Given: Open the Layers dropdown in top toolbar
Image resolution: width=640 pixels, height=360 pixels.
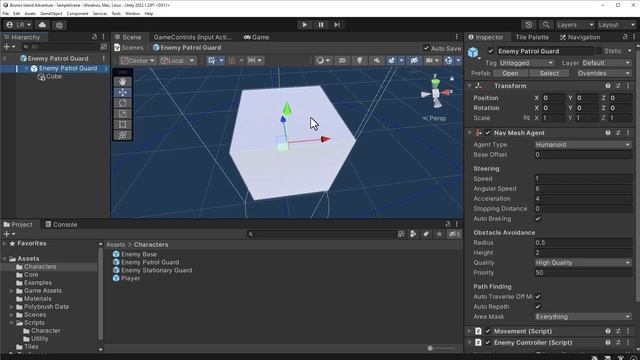Looking at the screenshot, I should point(575,25).
